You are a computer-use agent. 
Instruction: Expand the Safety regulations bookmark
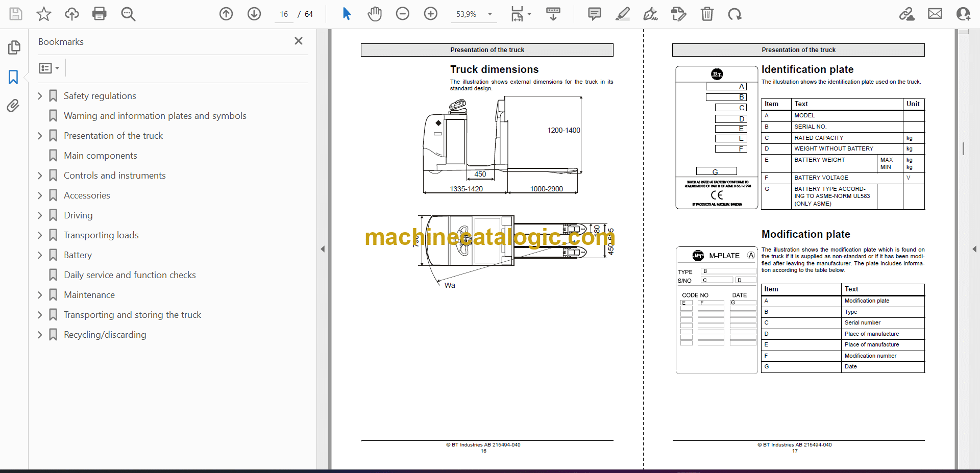coord(40,96)
